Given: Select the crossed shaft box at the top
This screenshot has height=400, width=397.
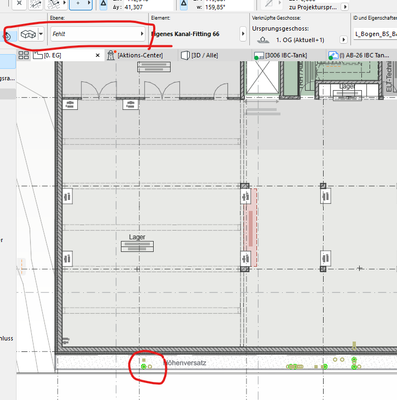Looking at the screenshot, I should click(x=262, y=78).
